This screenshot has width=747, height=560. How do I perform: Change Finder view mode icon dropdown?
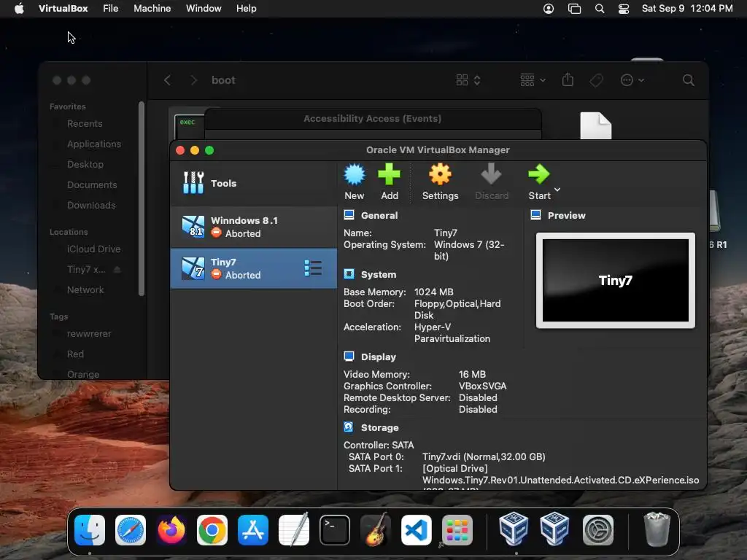(x=468, y=80)
